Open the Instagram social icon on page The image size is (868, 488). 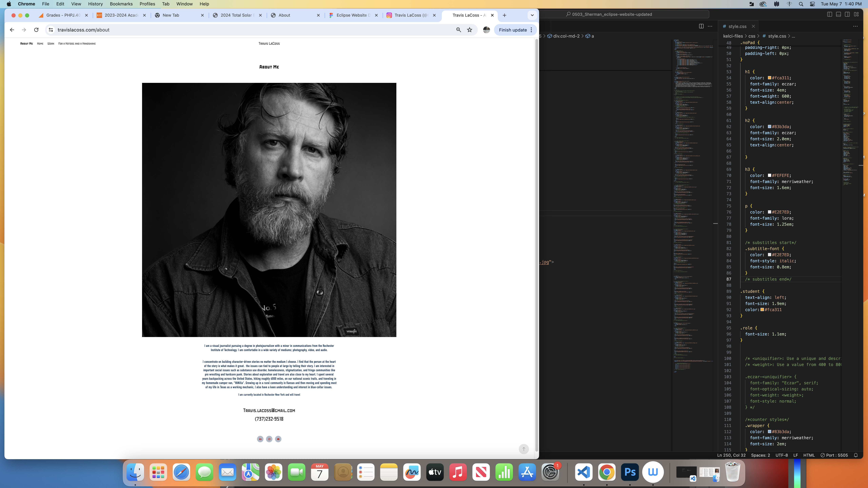click(269, 439)
